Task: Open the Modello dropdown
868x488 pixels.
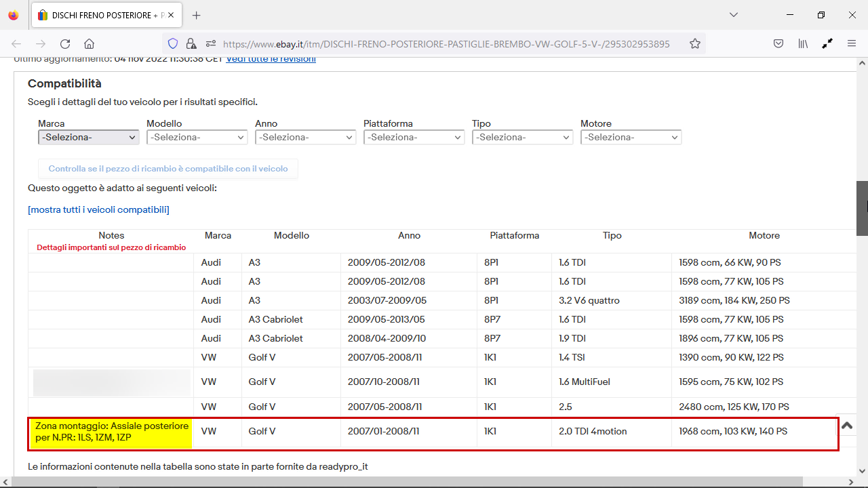Action: 197,137
